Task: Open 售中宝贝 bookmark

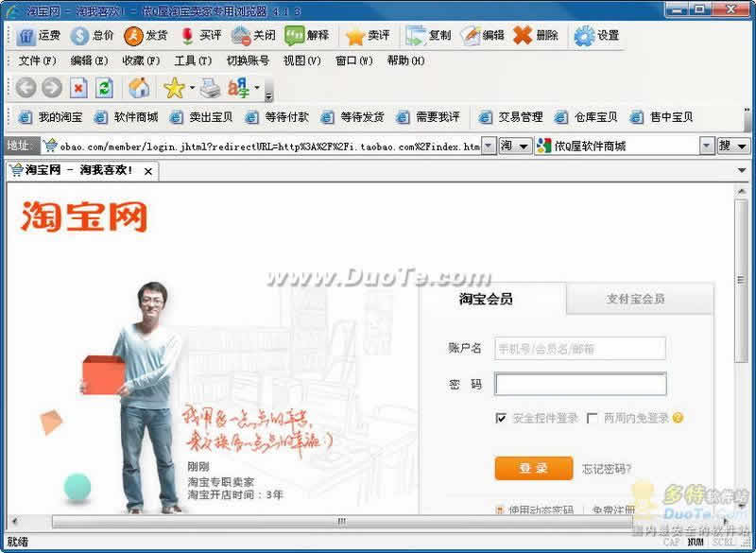Action: tap(661, 117)
